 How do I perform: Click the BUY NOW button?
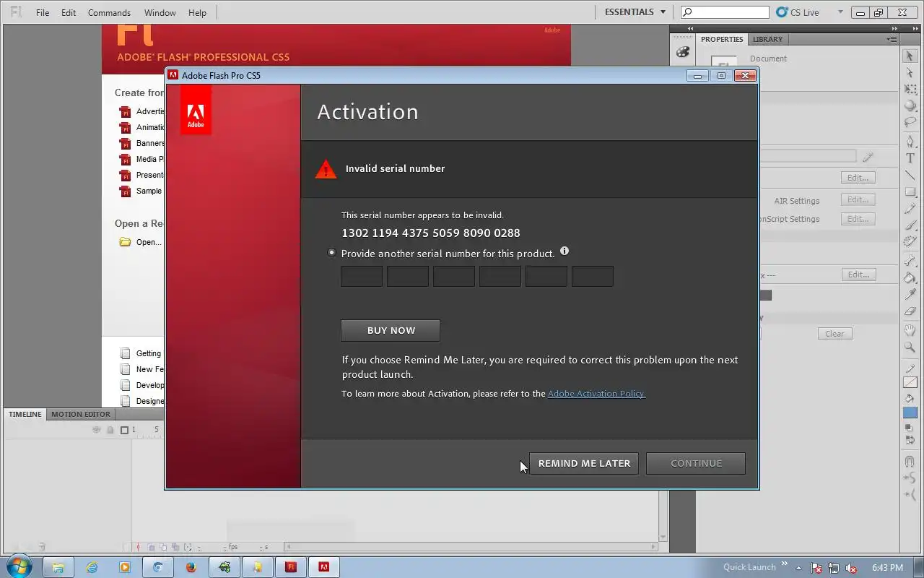pos(391,330)
